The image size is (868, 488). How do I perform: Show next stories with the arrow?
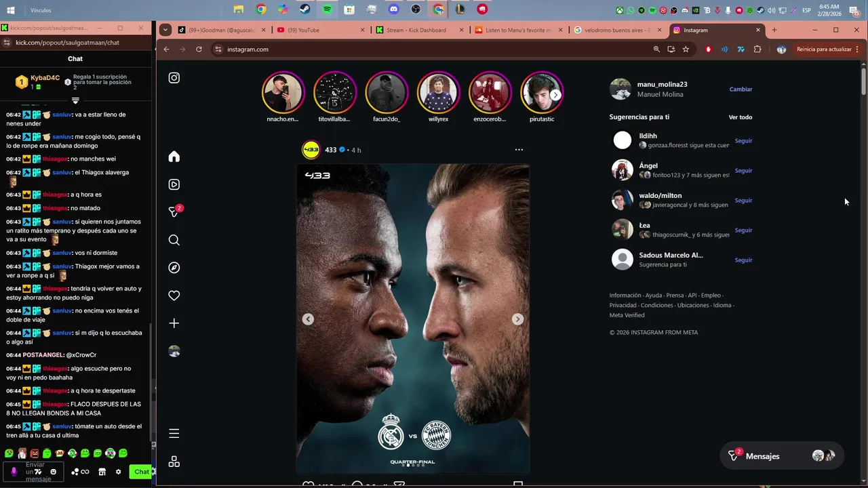pyautogui.click(x=555, y=95)
